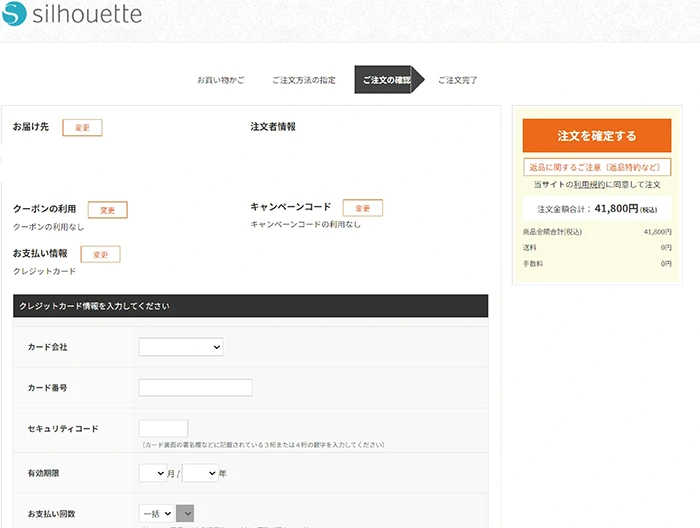Click 変更 button for キャンペーンコード
Screen dimensions: 700x528
click(x=362, y=208)
